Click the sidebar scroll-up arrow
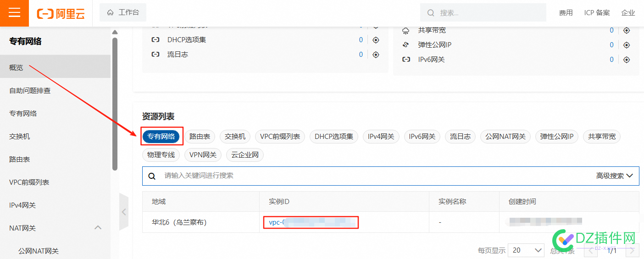The width and height of the screenshot is (644, 259). (x=115, y=32)
